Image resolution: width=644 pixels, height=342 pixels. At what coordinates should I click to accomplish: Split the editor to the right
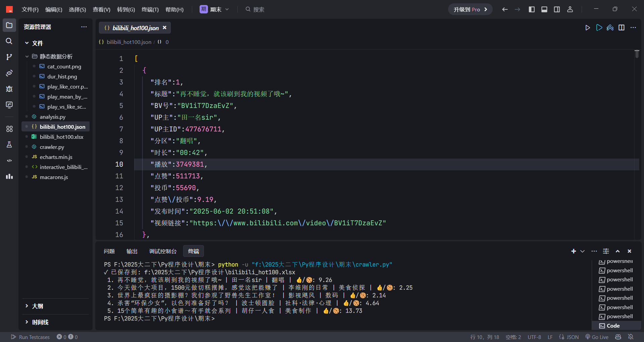(x=622, y=27)
